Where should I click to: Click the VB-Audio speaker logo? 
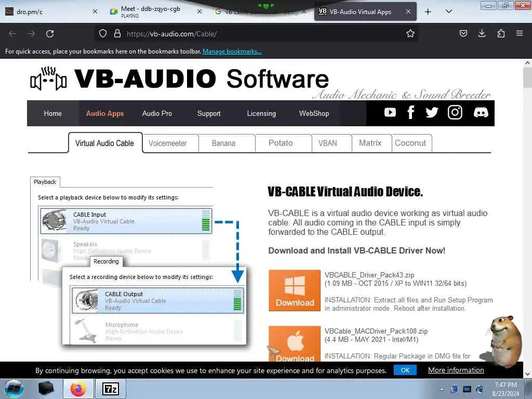coord(48,79)
